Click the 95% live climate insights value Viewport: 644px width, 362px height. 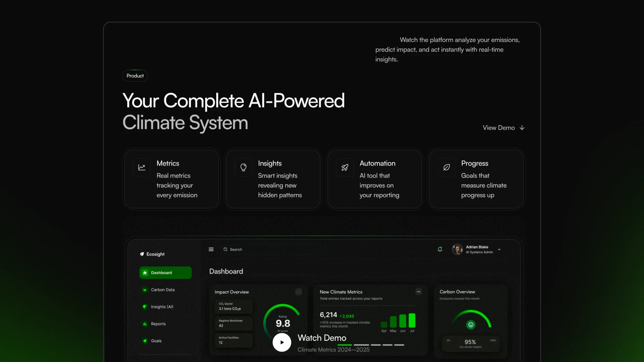click(x=470, y=342)
